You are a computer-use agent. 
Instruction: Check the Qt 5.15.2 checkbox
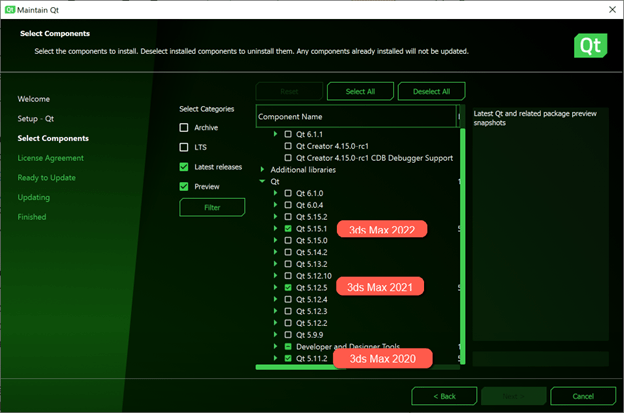point(288,217)
